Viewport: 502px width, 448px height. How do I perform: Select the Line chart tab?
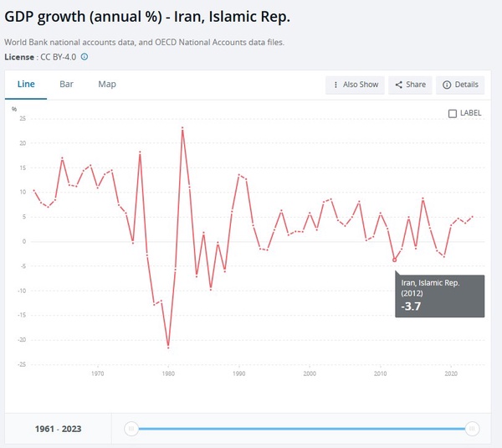[x=26, y=85]
